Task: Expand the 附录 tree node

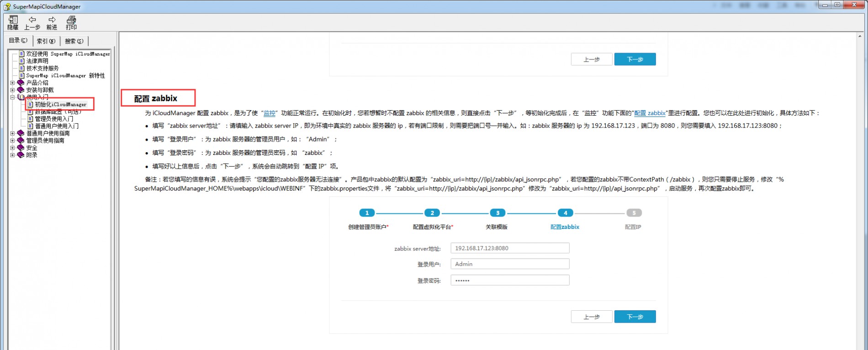Action: [13, 155]
